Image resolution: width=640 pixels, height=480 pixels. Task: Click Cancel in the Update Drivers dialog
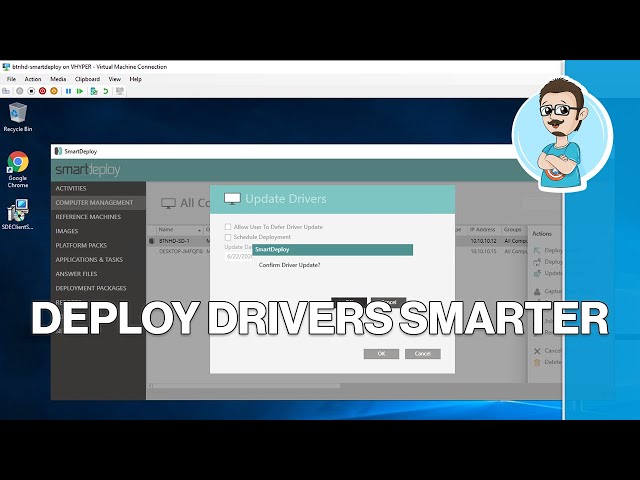tap(422, 354)
